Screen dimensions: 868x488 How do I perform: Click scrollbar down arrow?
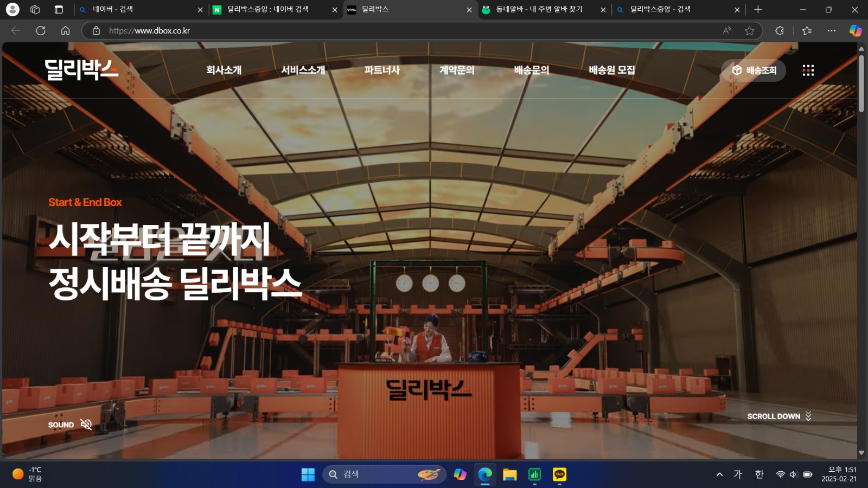861,453
